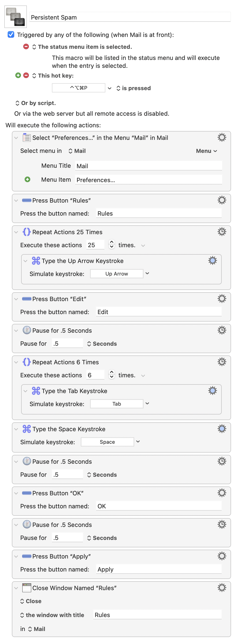Click the 'Or by script' trigger option
The height and width of the screenshot is (644, 238).
[36, 103]
